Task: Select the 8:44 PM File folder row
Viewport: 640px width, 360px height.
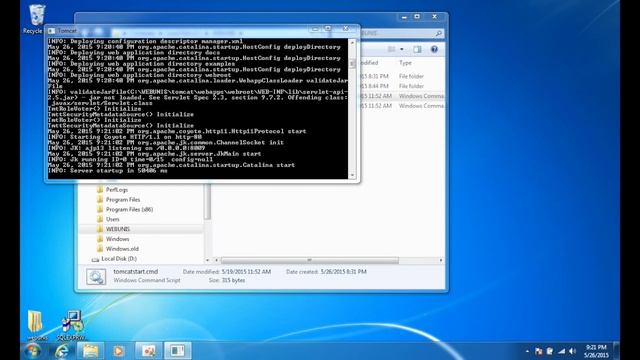Action: click(402, 86)
